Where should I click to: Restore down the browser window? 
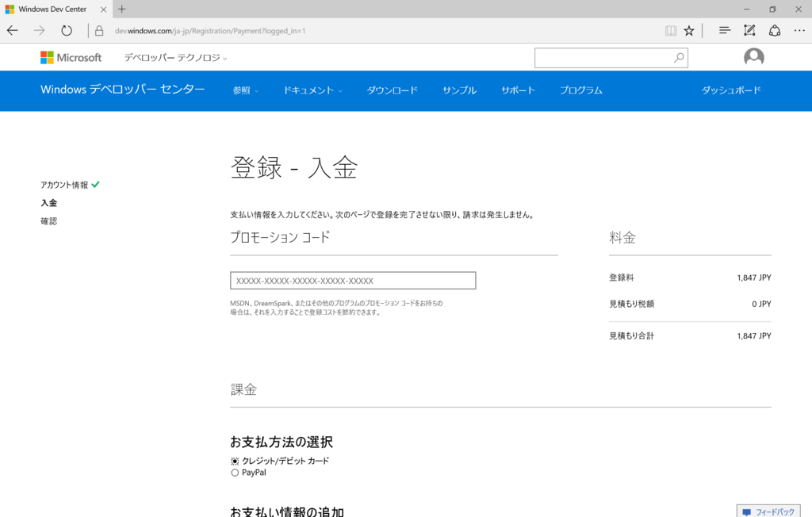(x=772, y=9)
